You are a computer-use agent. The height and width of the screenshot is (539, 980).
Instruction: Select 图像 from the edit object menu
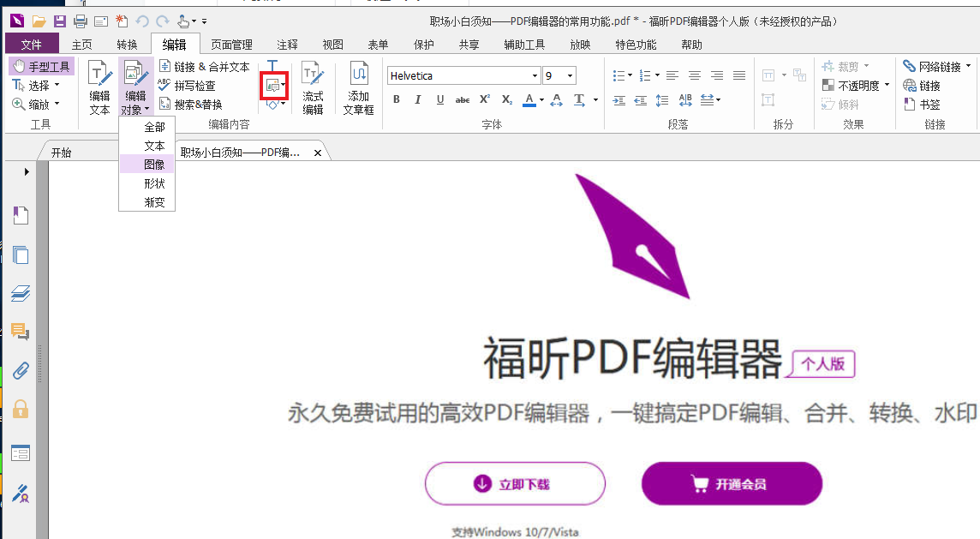click(x=147, y=165)
